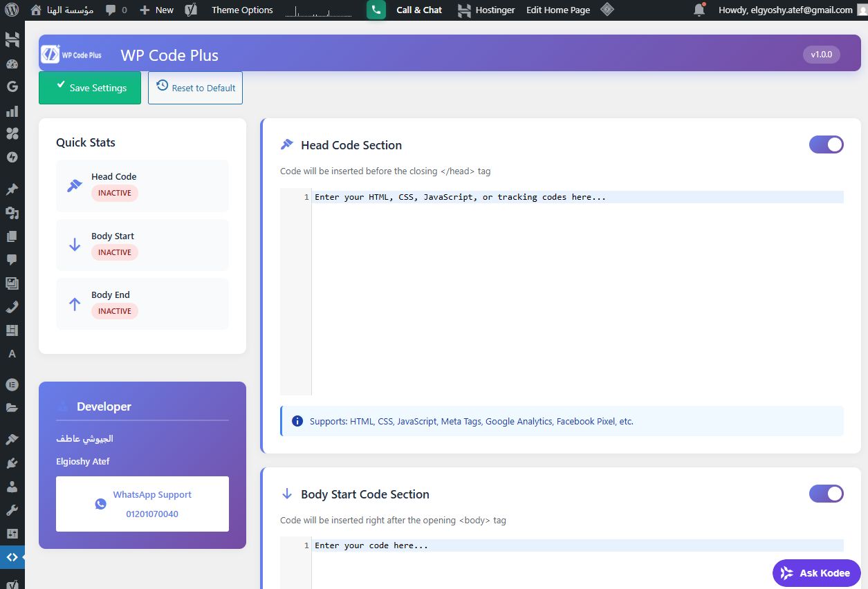Open the Hostinger sidebar menu icon

click(12, 40)
